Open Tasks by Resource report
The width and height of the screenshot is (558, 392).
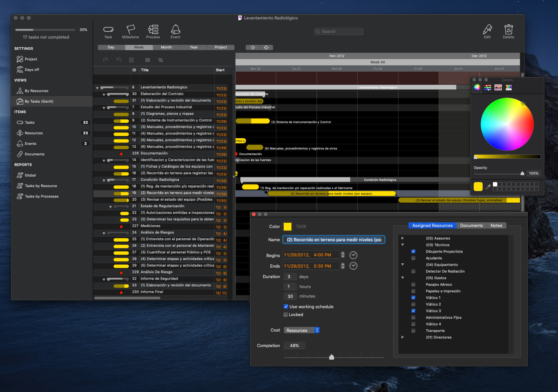[x=41, y=186]
